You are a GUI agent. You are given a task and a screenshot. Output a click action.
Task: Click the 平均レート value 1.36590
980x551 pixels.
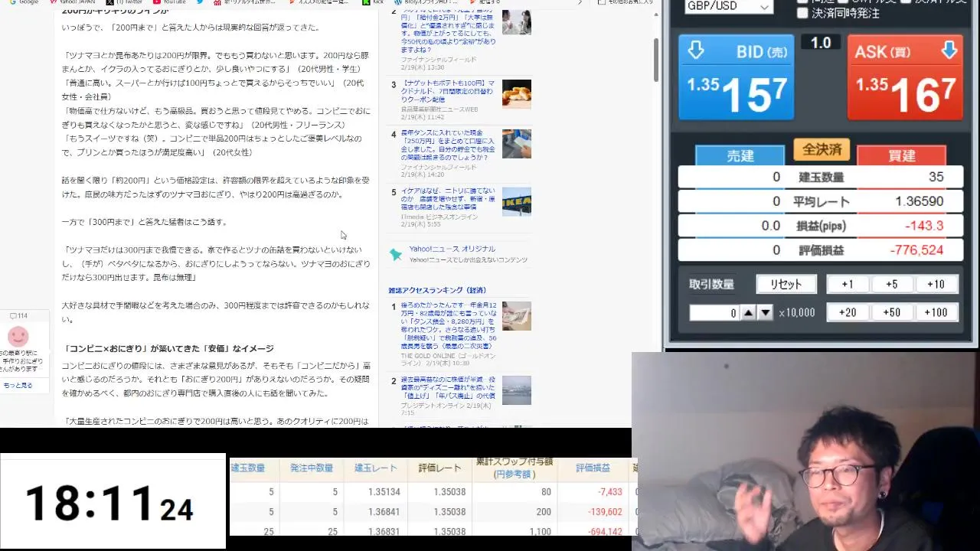[919, 201]
